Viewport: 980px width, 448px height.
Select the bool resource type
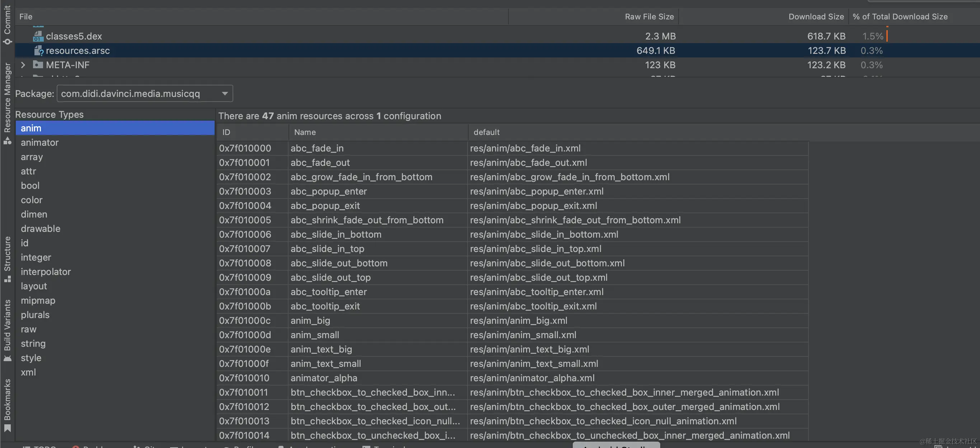(x=115, y=186)
